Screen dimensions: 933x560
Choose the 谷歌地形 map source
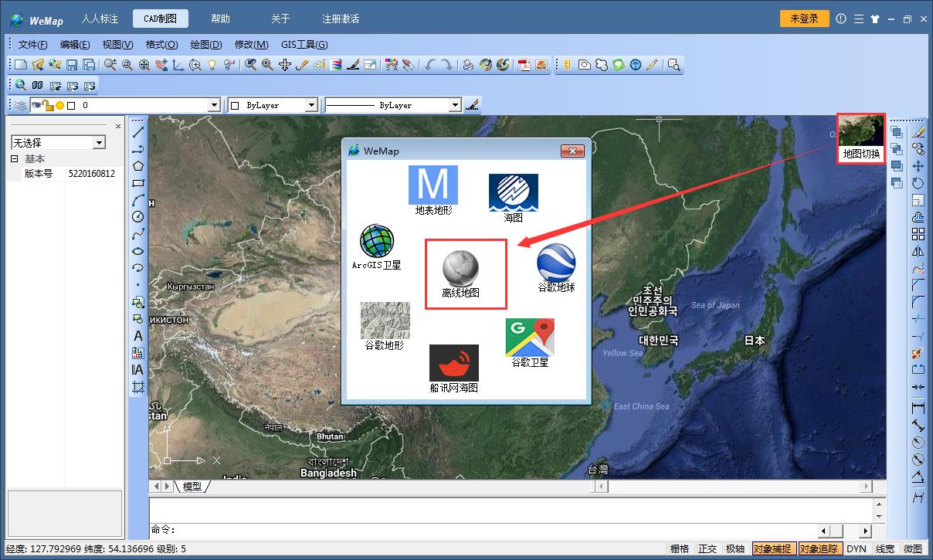(x=385, y=326)
